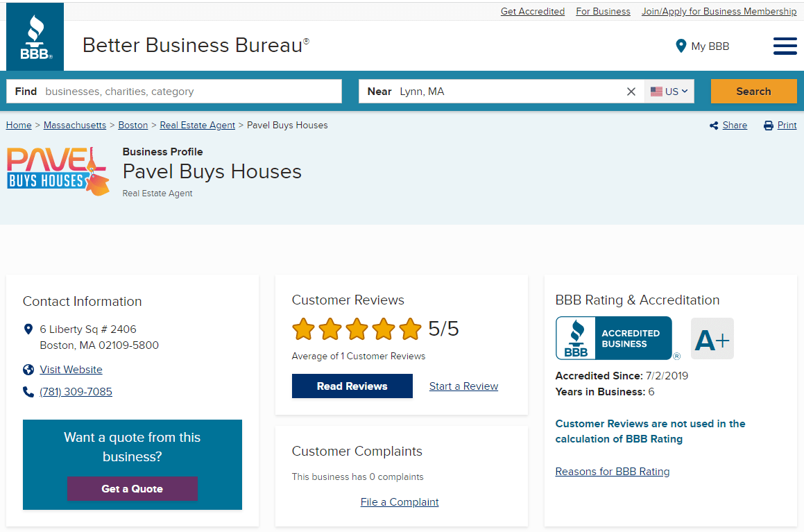Open the File a Complaint link
The height and width of the screenshot is (532, 804).
(400, 502)
